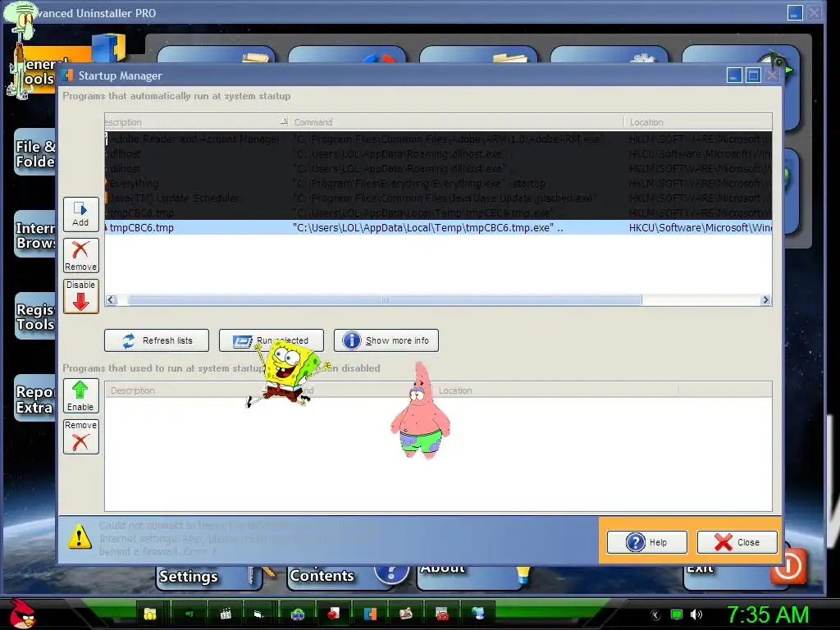
Task: Click the 7:35 AM clock
Action: (x=768, y=614)
